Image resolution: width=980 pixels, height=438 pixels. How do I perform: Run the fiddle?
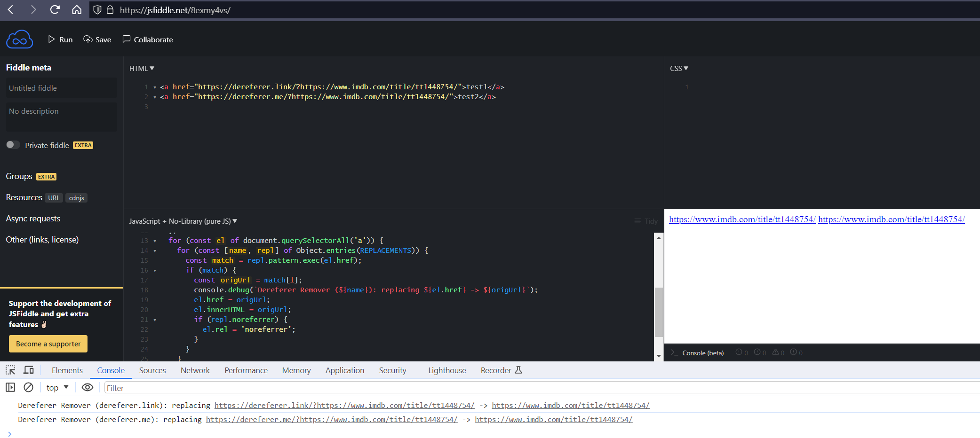(x=60, y=39)
